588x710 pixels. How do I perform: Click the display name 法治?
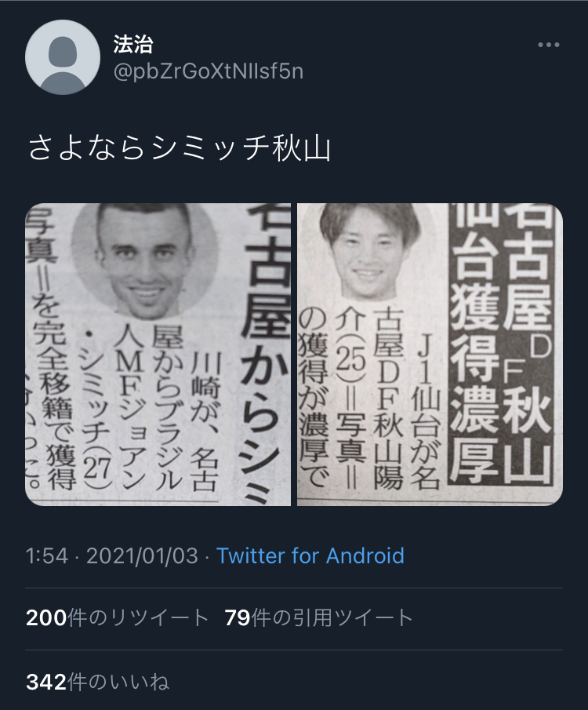133,45
